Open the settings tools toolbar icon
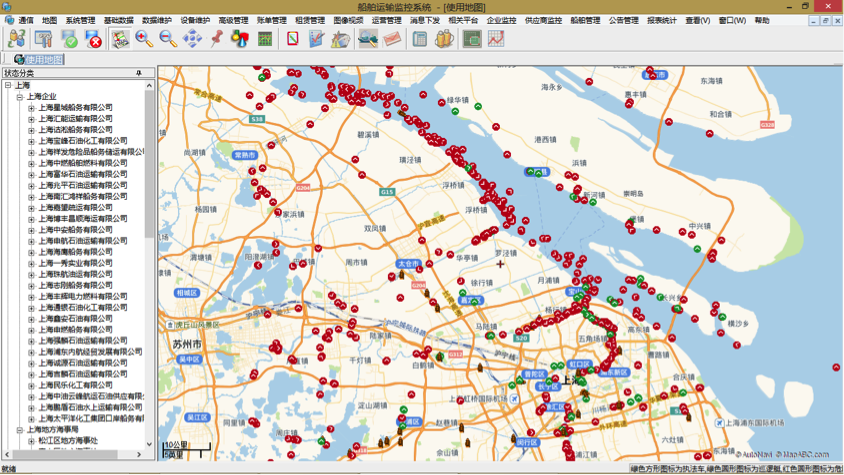The width and height of the screenshot is (844, 475). [43, 39]
